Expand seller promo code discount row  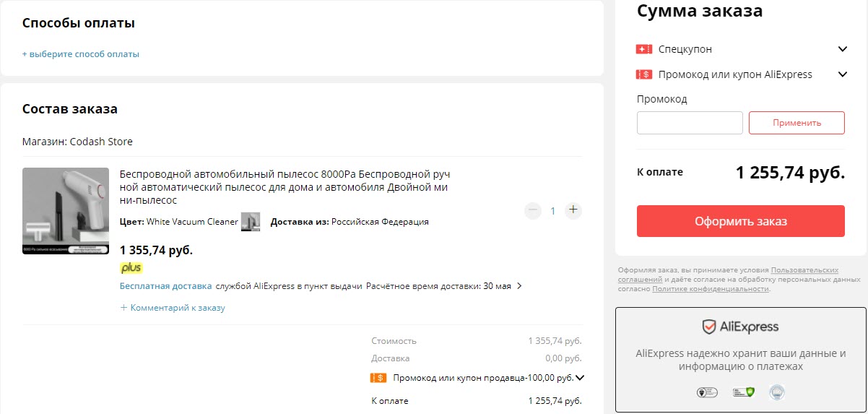point(579,377)
